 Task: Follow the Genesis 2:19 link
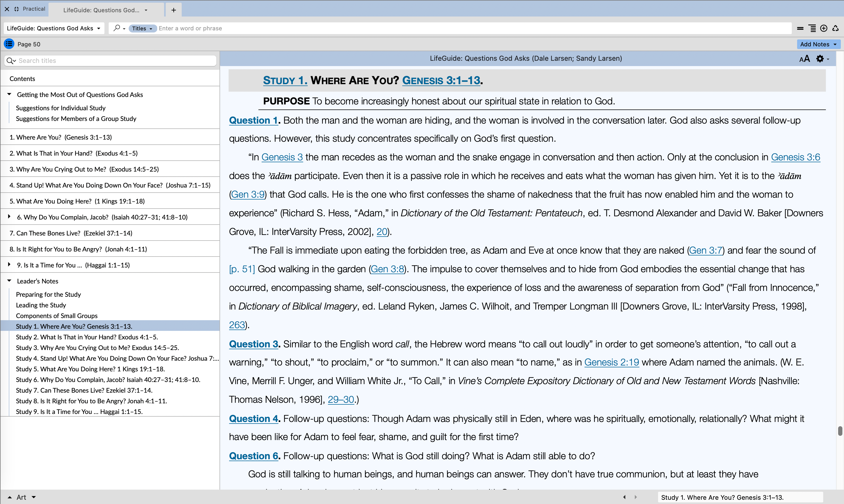612,362
